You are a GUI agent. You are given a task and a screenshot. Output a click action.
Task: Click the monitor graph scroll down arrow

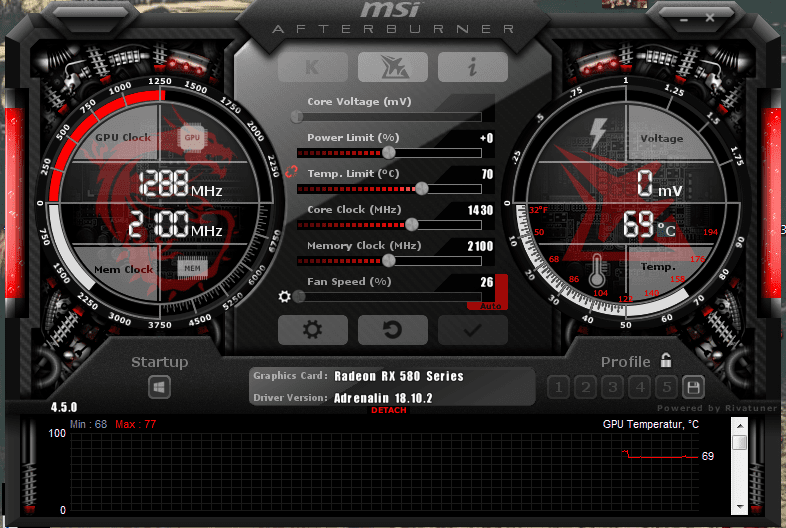coord(739,506)
